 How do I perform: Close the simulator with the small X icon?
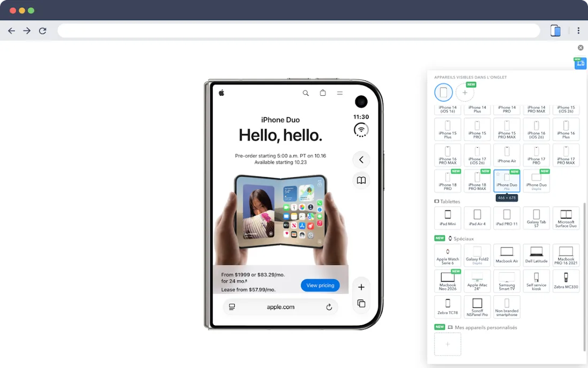pos(581,48)
